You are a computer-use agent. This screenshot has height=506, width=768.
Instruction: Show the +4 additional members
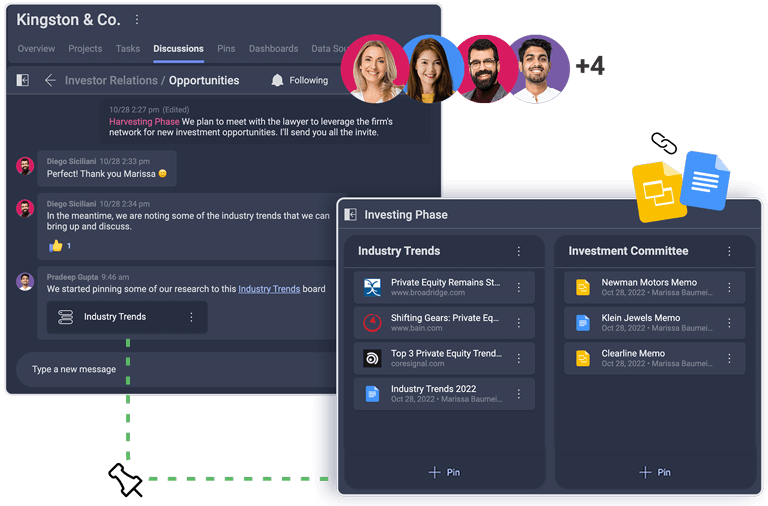pos(590,66)
